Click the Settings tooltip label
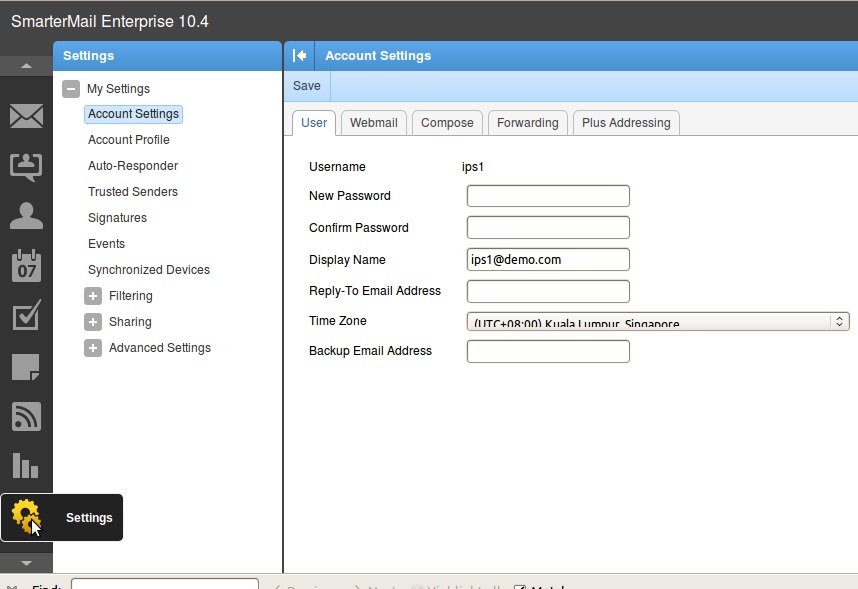Viewport: 858px width, 589px height. pyautogui.click(x=89, y=518)
